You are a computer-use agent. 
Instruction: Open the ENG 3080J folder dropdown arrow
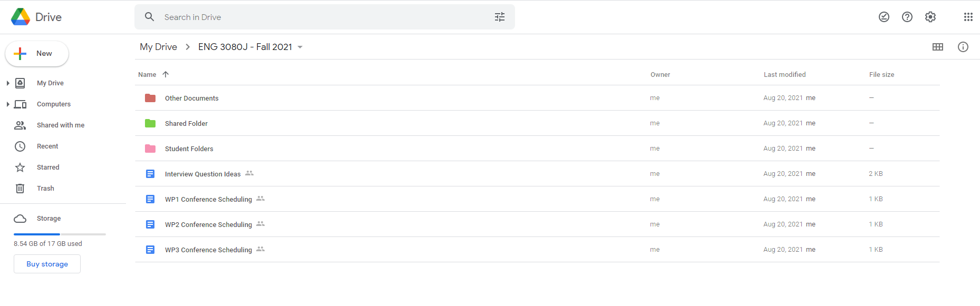click(x=300, y=47)
